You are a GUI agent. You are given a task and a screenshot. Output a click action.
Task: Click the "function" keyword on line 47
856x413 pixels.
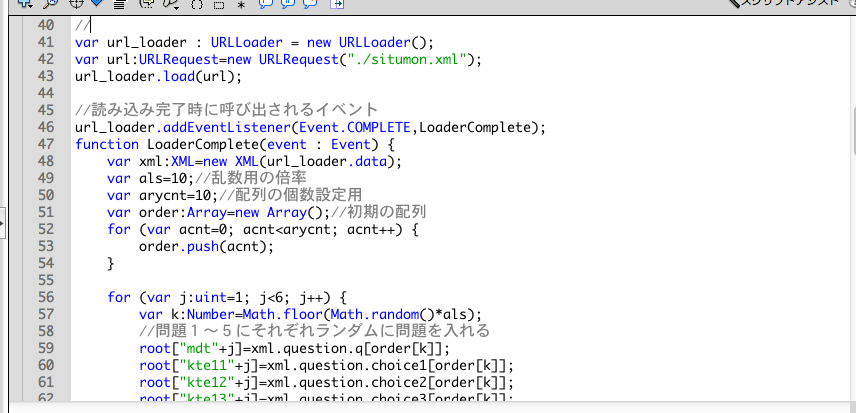pyautogui.click(x=107, y=144)
